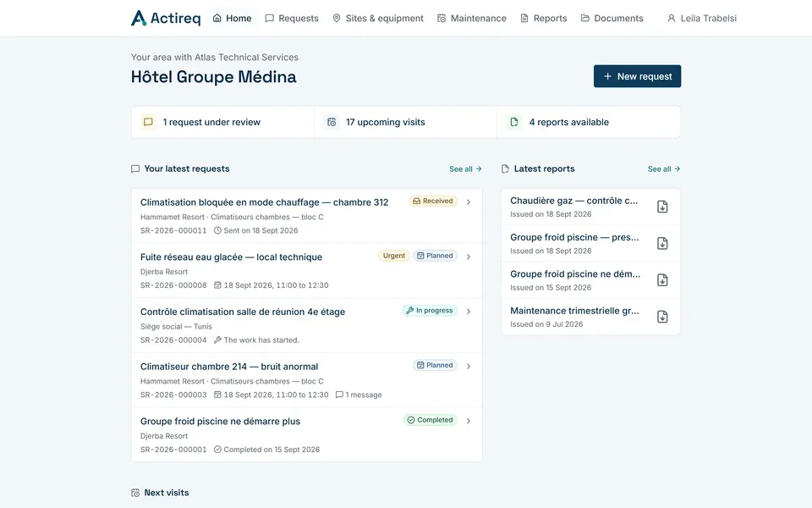Open the Requests menu item

pyautogui.click(x=292, y=18)
